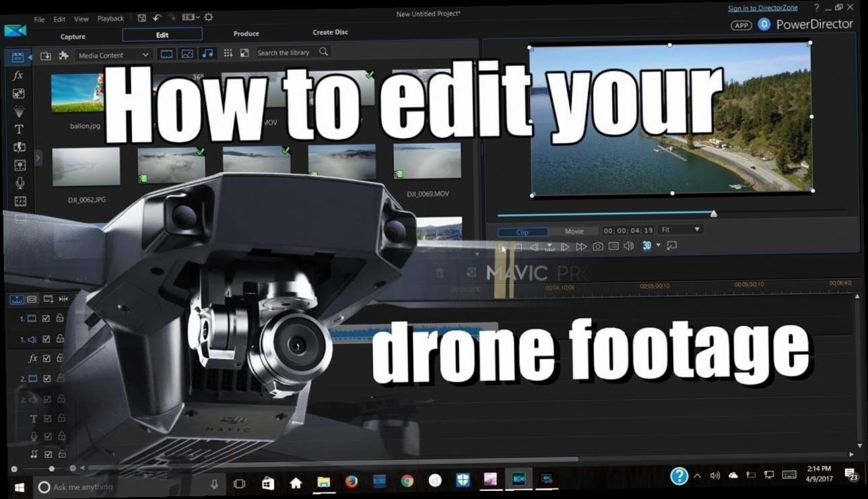Uncheck audio track 1 enable checkbox
Screen dimensions: 868x499
[x=46, y=339]
